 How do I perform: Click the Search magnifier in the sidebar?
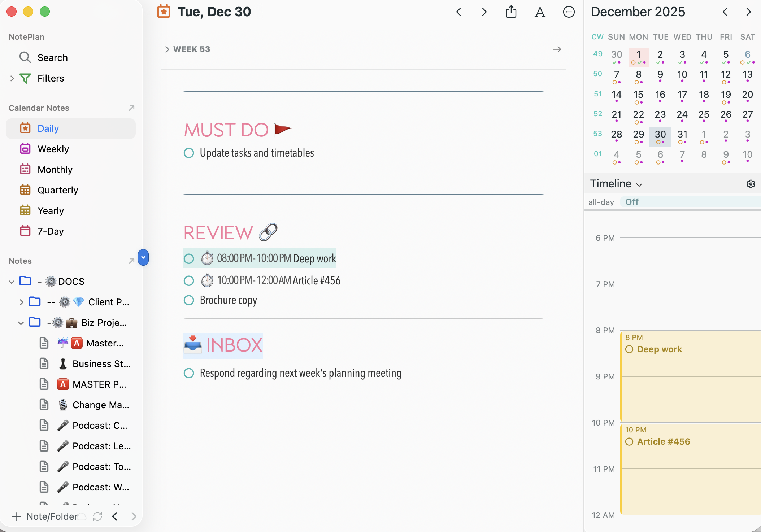click(25, 57)
